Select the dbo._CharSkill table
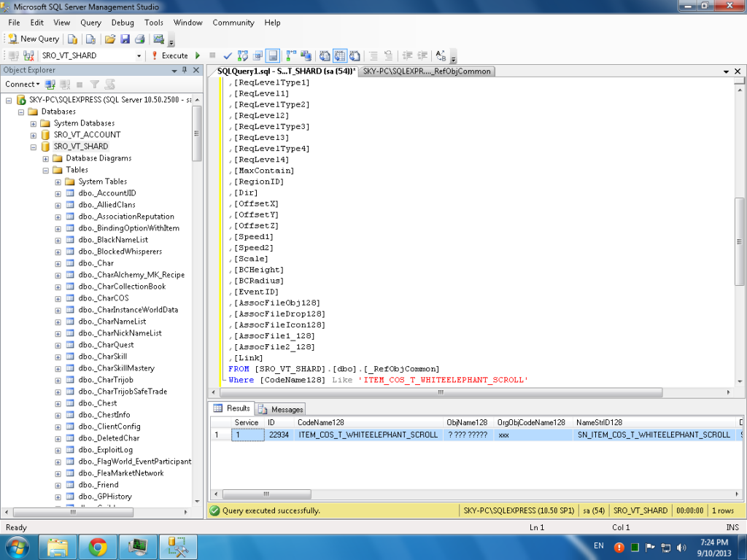The height and width of the screenshot is (560, 747). (x=102, y=357)
